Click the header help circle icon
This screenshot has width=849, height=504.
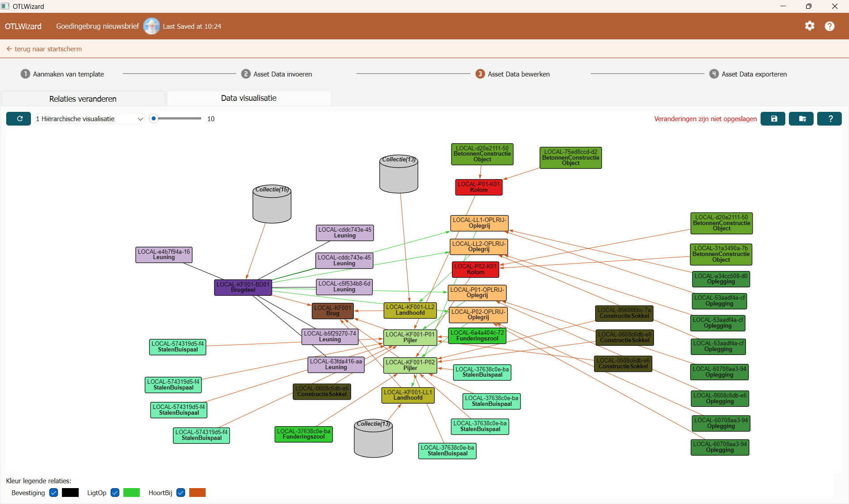(830, 26)
